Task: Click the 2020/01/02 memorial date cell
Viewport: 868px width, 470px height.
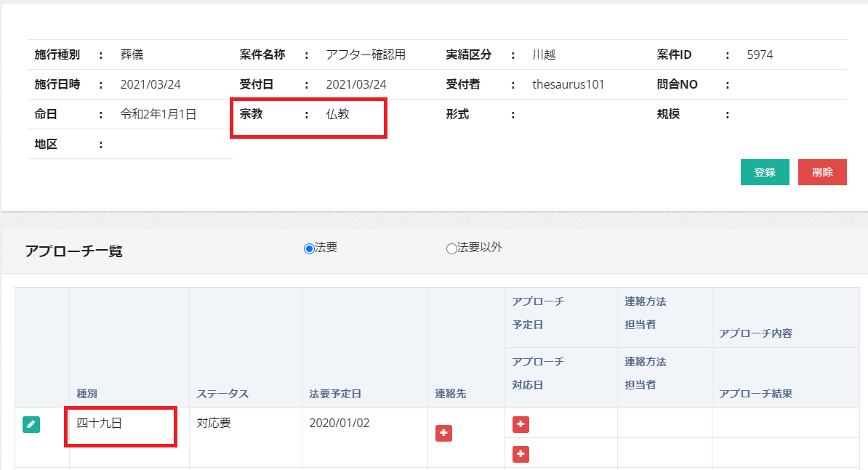Action: pyautogui.click(x=339, y=423)
